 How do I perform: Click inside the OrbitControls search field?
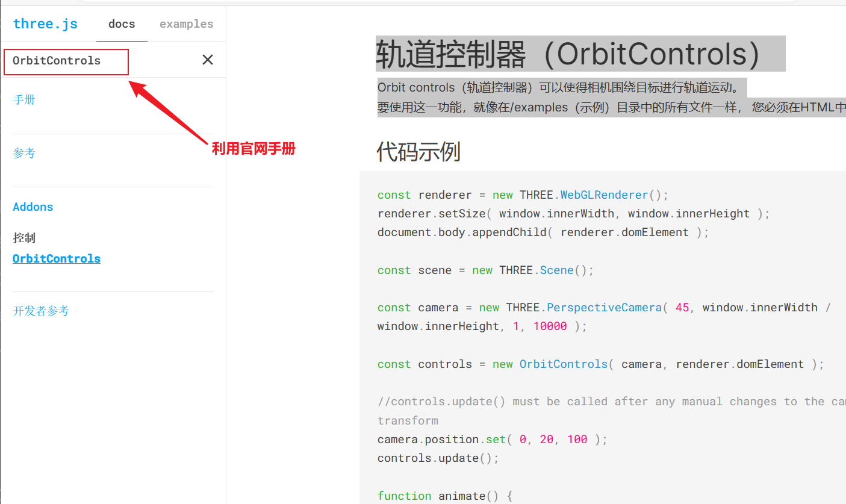point(66,61)
